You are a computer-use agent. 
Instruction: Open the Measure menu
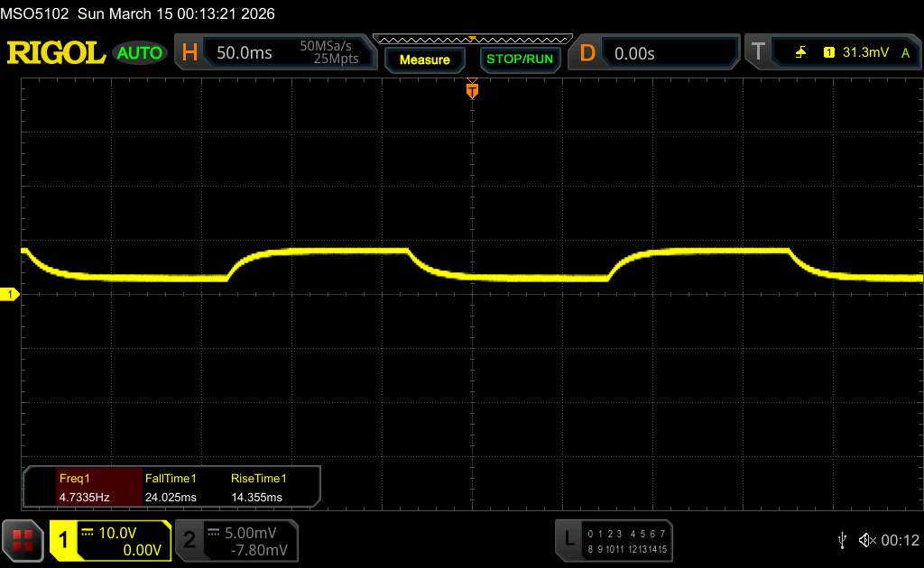click(424, 60)
